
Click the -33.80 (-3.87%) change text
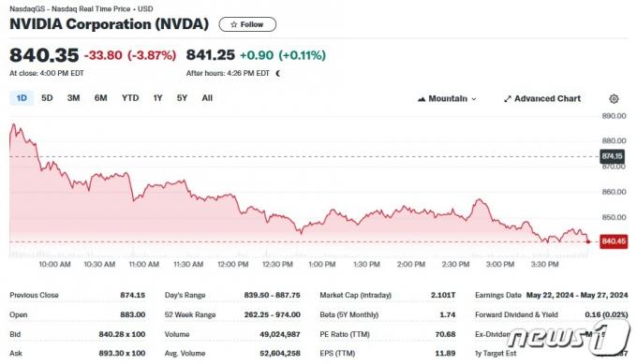(130, 55)
